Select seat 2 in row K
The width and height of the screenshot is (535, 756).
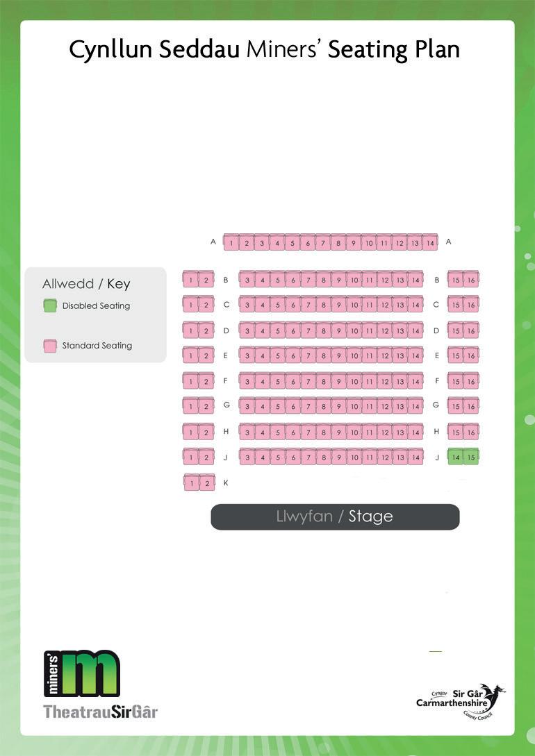click(x=207, y=482)
